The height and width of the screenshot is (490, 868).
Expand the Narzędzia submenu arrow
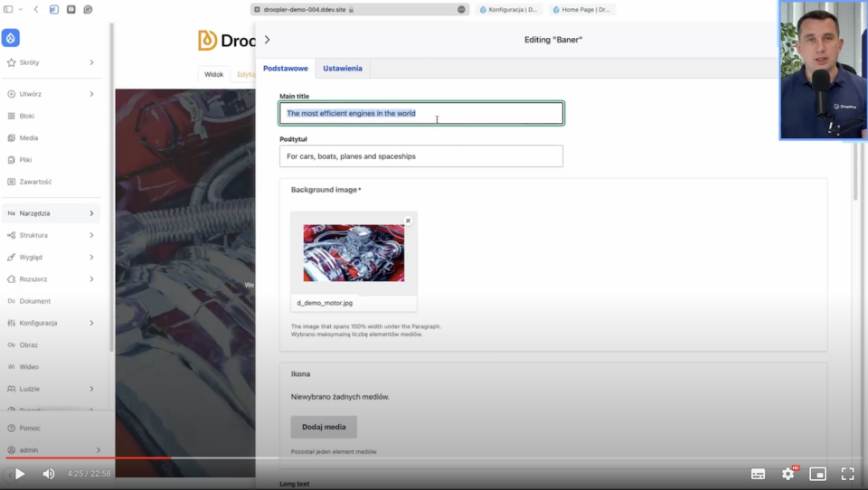[x=92, y=213]
